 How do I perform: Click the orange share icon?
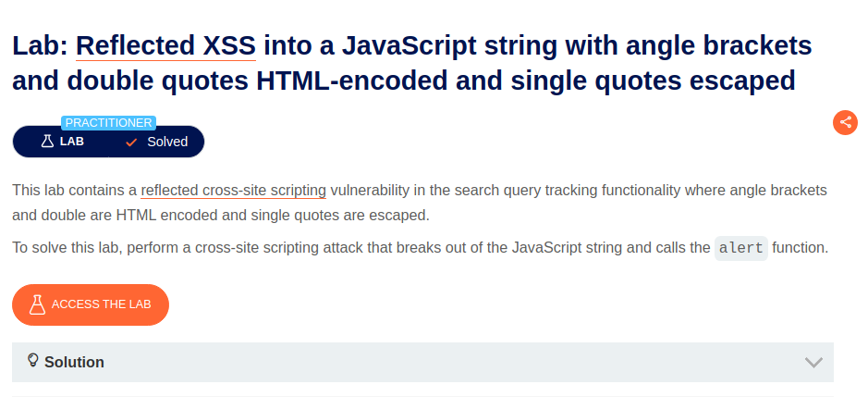pos(845,122)
